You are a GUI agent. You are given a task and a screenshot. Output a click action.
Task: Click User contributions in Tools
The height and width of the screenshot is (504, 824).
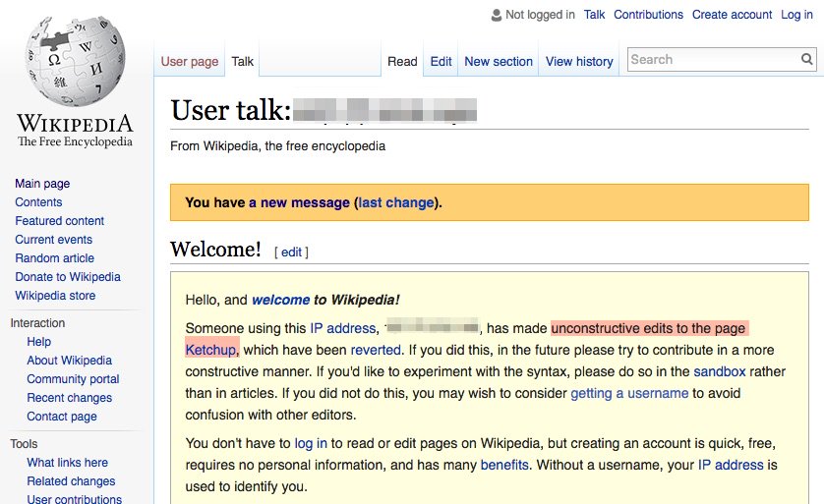[74, 499]
